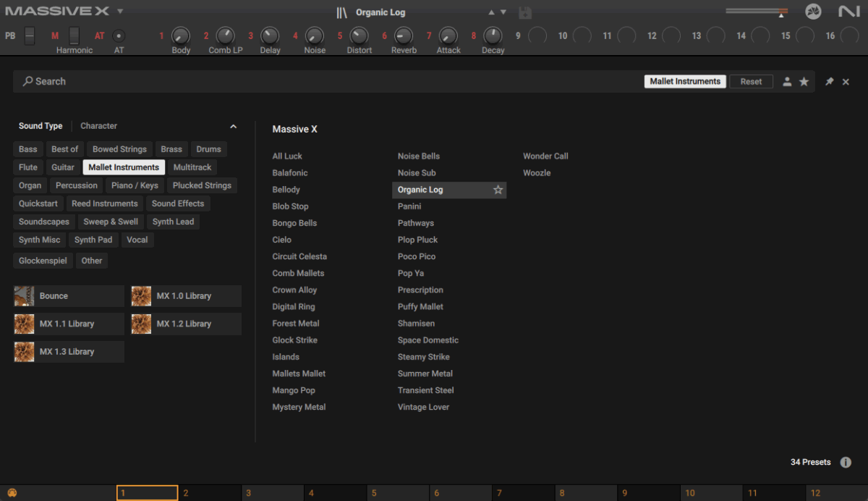868x501 pixels.
Task: Select snapshot slot 1 on bottom bar
Action: (x=147, y=493)
